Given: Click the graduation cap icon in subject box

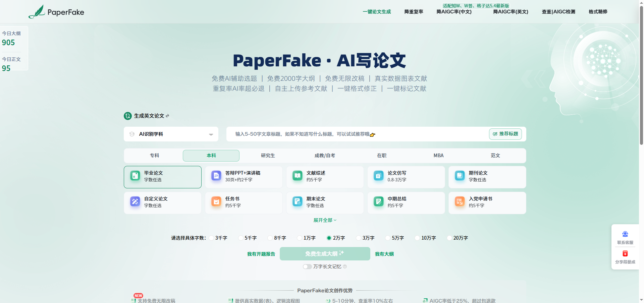Looking at the screenshot, I should 132,134.
